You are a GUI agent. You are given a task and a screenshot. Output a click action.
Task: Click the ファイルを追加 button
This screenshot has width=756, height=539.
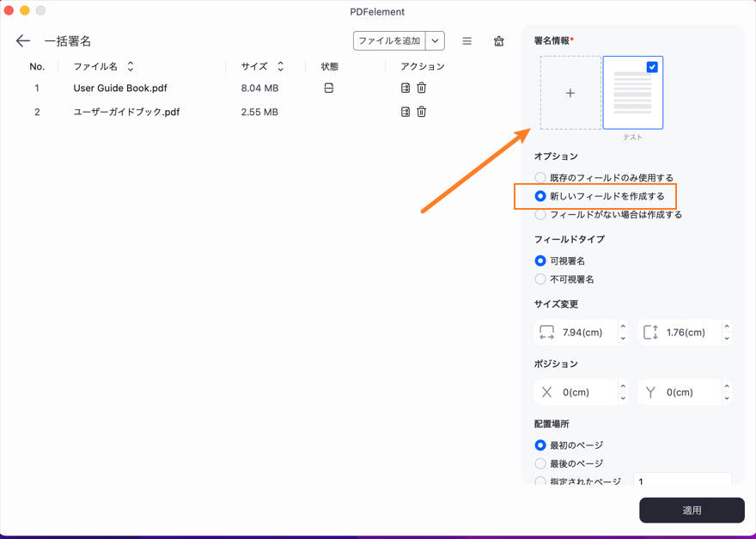(389, 41)
